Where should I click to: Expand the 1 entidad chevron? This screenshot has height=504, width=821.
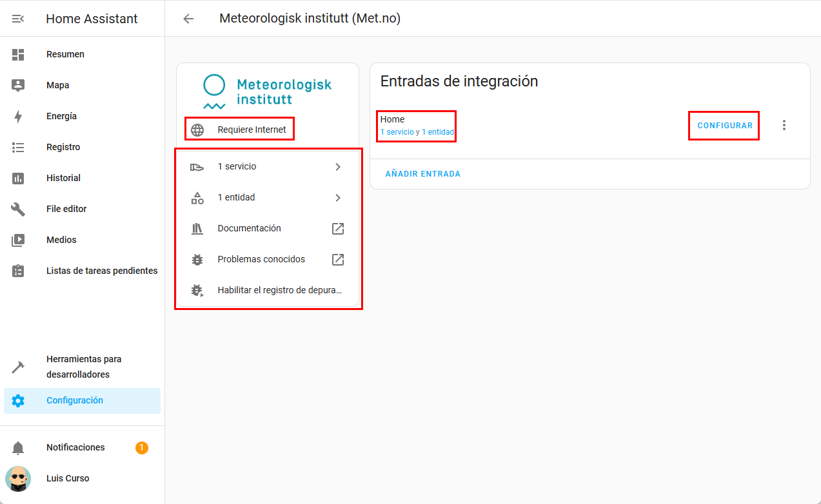click(x=338, y=198)
